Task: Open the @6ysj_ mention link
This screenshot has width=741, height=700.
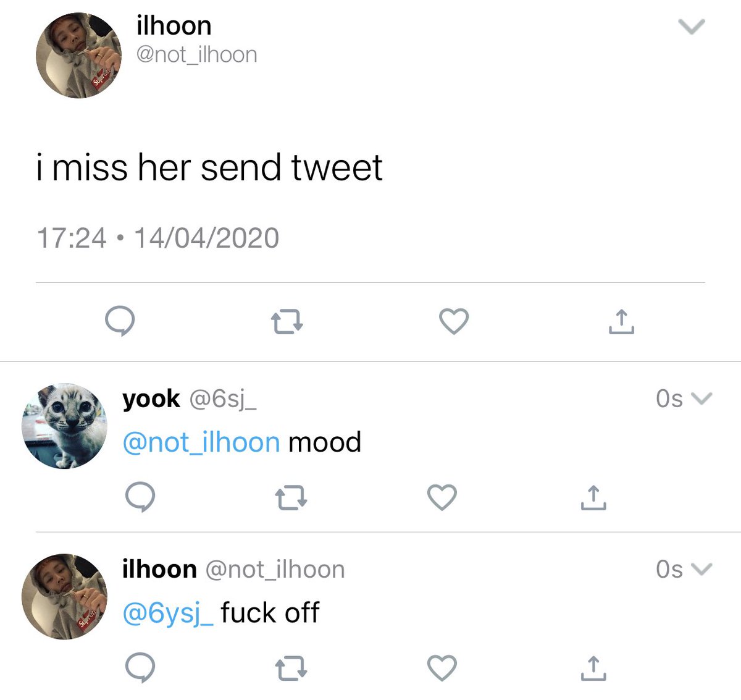Action: tap(168, 613)
